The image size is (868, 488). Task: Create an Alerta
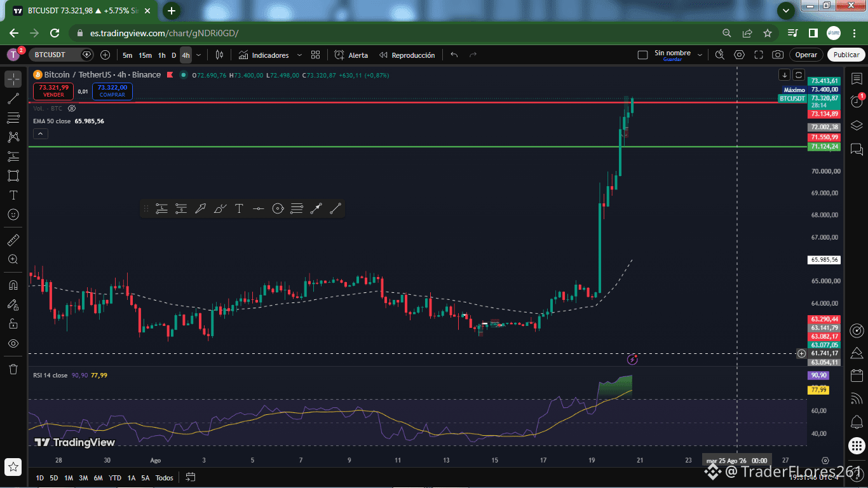pos(351,55)
